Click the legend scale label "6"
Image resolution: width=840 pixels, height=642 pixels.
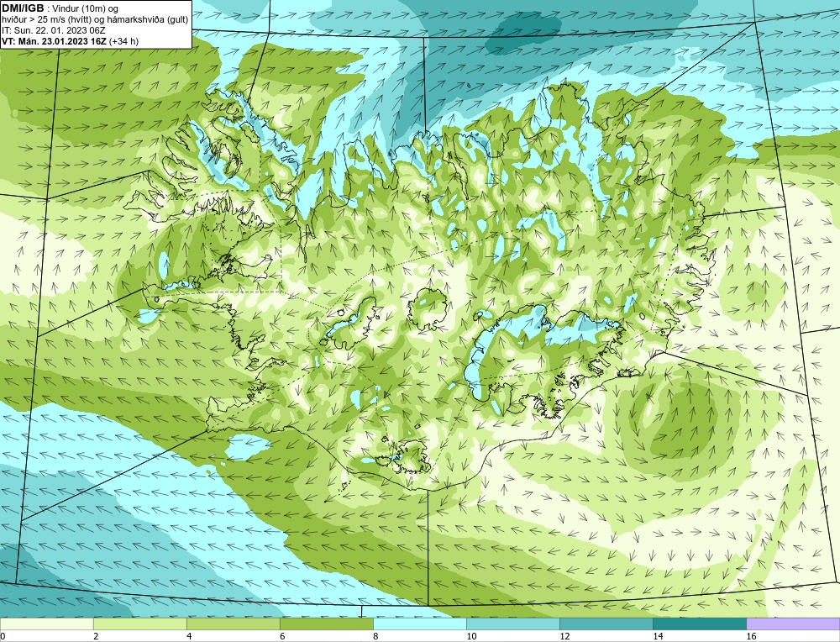pos(282,636)
